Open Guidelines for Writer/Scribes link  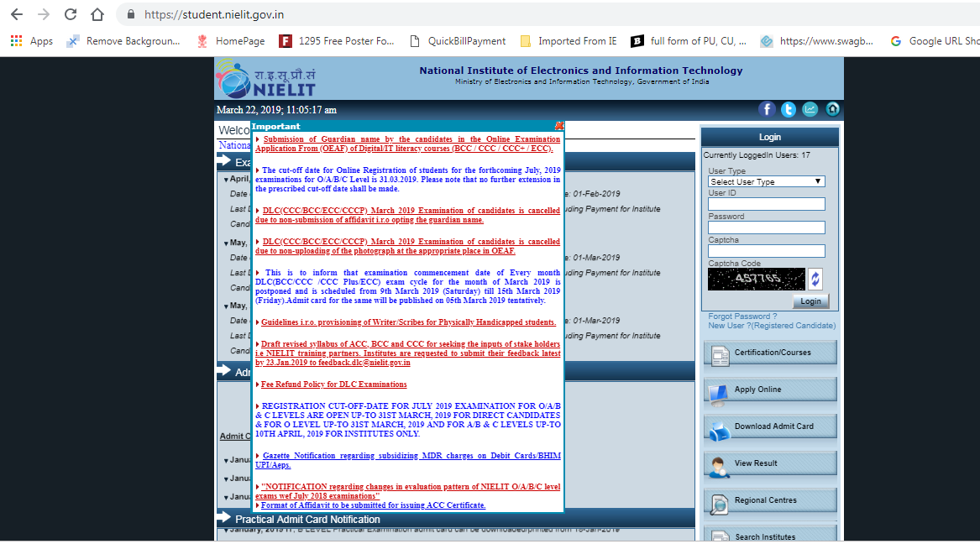click(408, 322)
